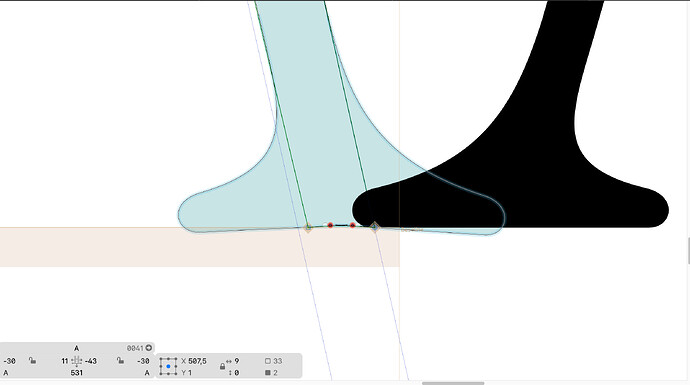Edit right sidebearing value -43
The width and height of the screenshot is (690, 385).
click(x=91, y=361)
